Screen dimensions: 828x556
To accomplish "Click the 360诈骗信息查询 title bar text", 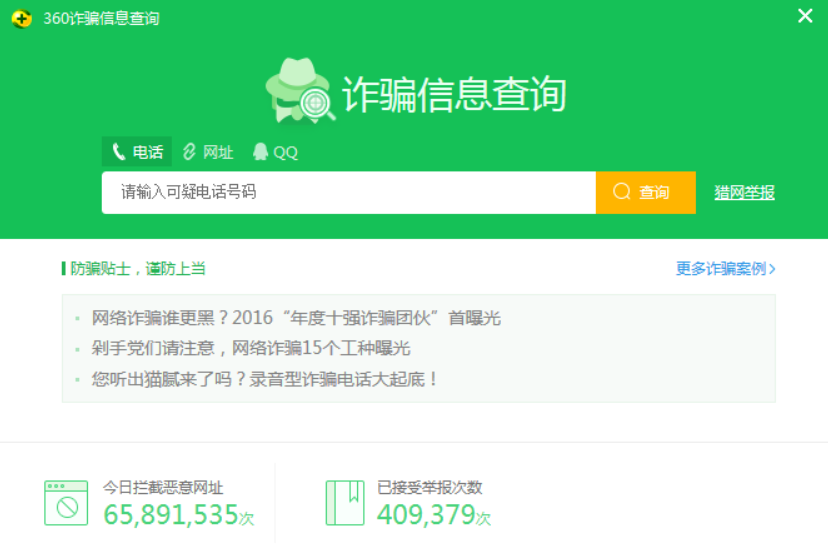I will [x=101, y=18].
